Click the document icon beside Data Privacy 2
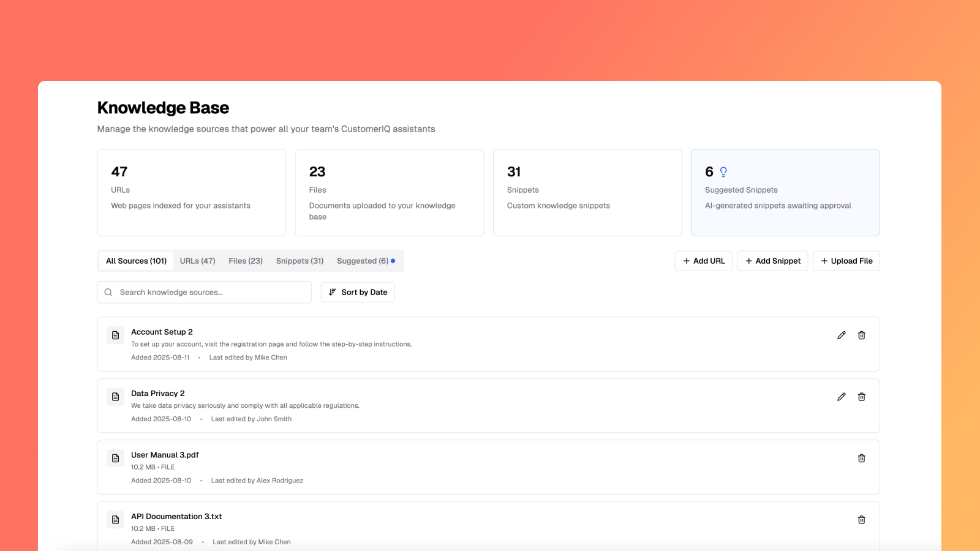 click(x=115, y=397)
